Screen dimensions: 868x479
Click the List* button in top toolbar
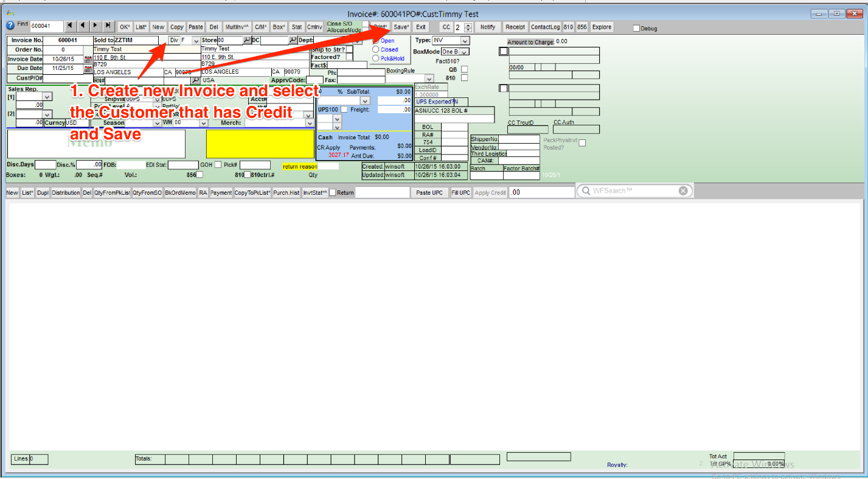tap(141, 27)
